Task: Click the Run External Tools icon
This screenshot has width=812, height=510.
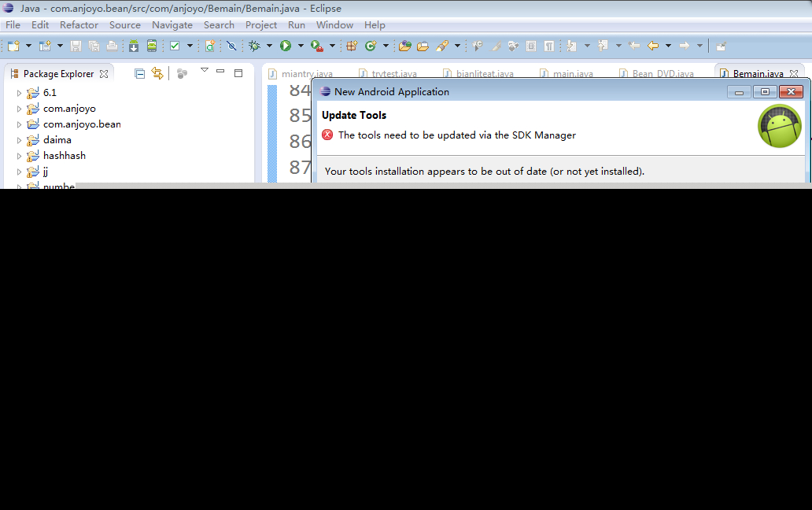Action: [x=317, y=46]
